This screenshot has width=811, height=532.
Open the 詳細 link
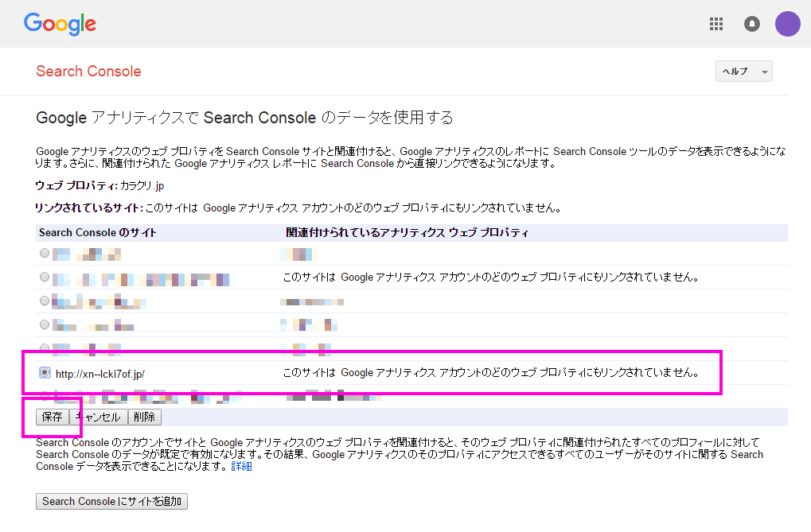[241, 466]
